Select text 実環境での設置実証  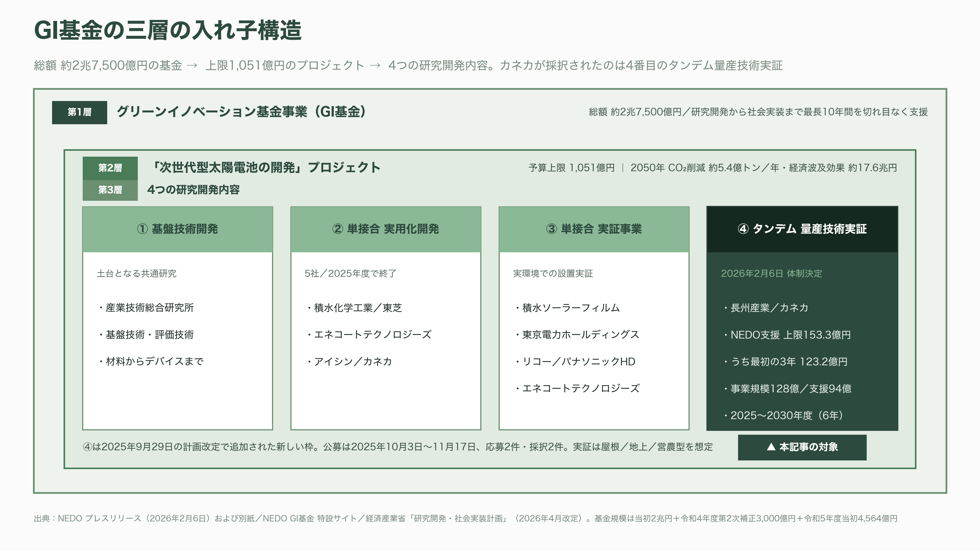tap(553, 273)
